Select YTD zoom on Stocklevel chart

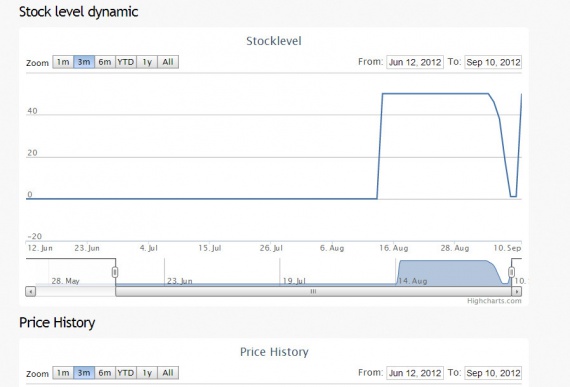126,62
